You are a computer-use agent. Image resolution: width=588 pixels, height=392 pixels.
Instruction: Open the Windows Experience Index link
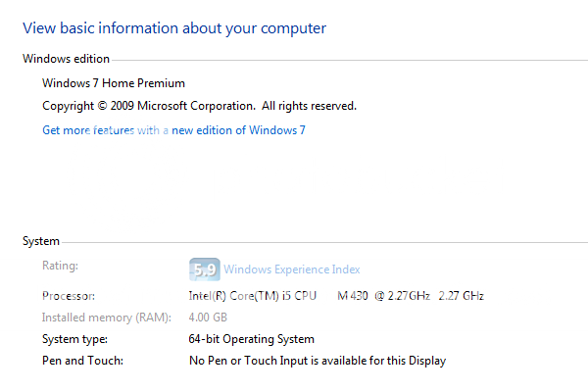292,269
